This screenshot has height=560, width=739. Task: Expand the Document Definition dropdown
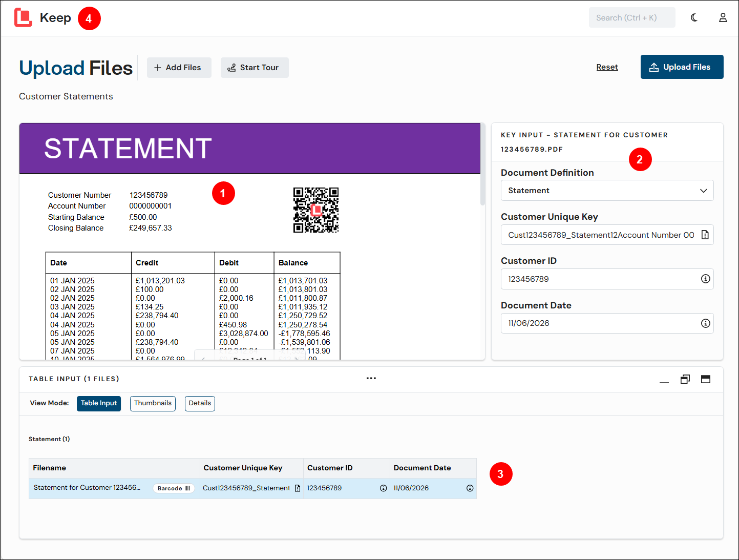tap(607, 191)
